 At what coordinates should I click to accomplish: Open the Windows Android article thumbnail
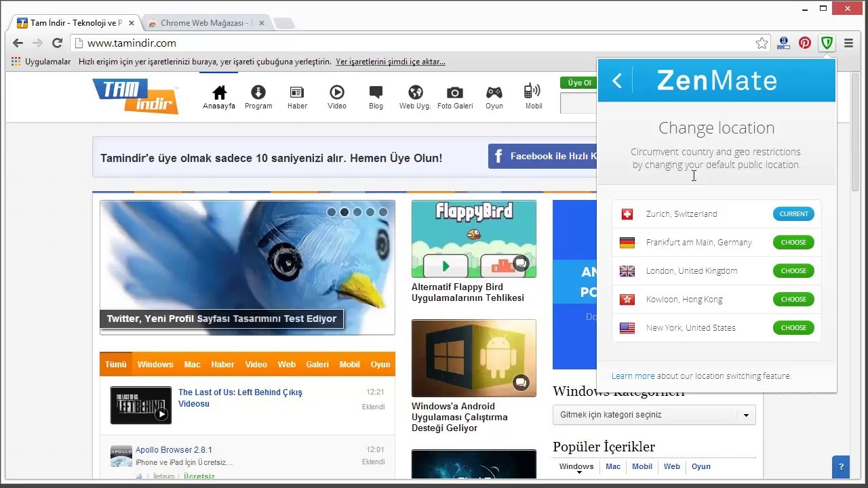click(474, 358)
